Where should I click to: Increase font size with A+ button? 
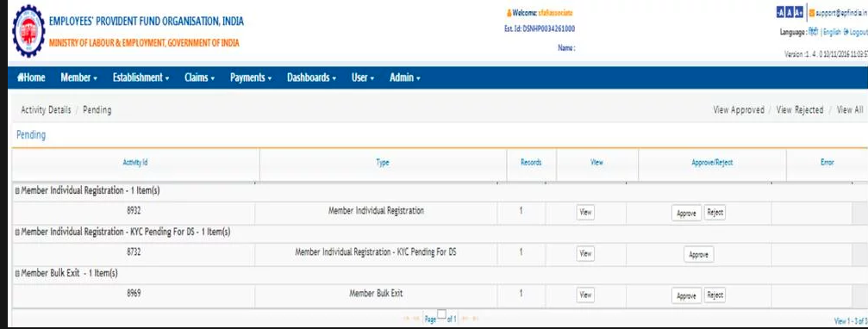click(799, 12)
